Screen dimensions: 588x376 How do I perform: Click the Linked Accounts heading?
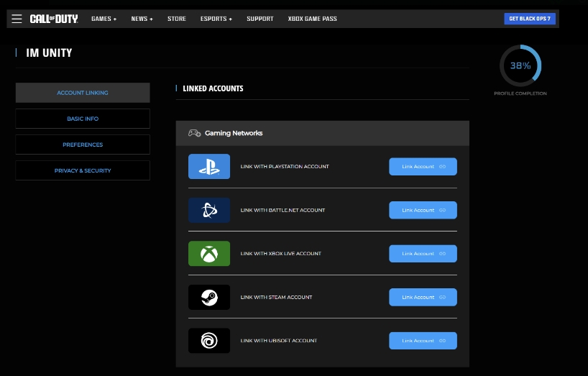click(x=213, y=88)
